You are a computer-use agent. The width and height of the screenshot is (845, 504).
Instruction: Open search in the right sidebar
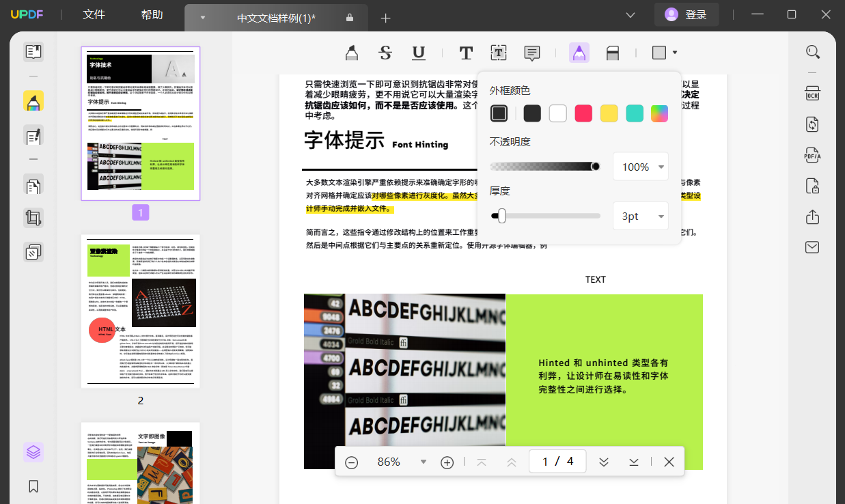click(812, 52)
